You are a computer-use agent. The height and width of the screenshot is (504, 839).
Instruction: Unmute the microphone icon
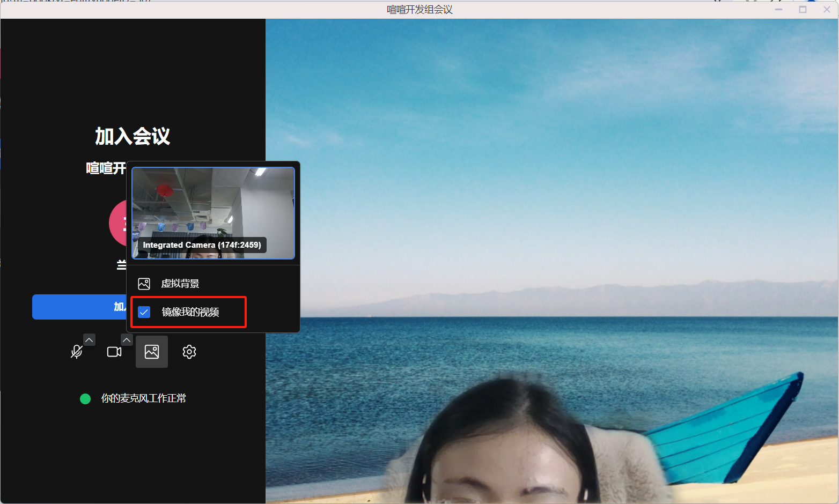pyautogui.click(x=77, y=352)
